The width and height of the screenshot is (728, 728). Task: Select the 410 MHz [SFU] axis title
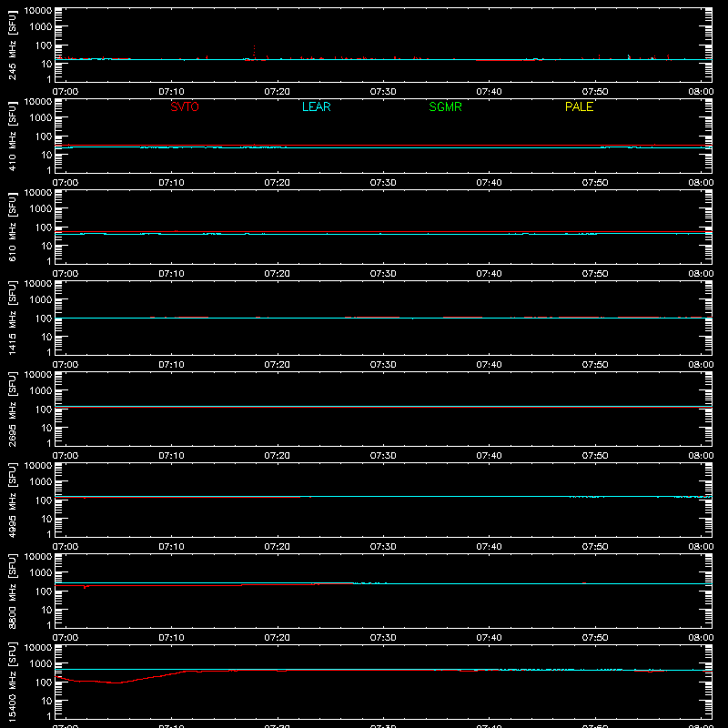coord(12,136)
